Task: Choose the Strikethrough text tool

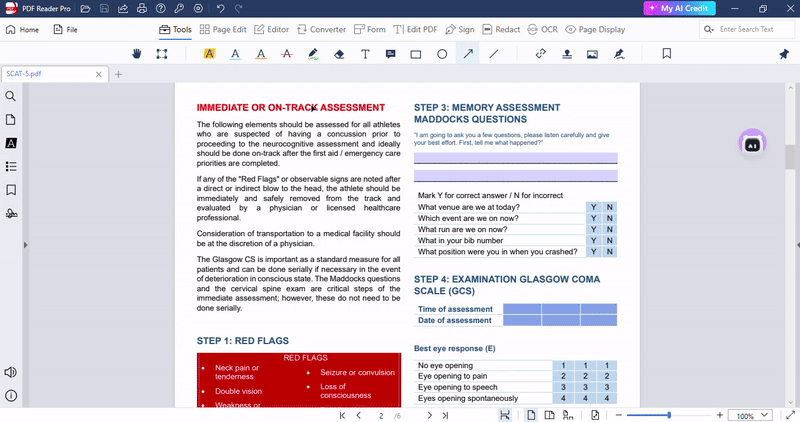Action: (287, 54)
